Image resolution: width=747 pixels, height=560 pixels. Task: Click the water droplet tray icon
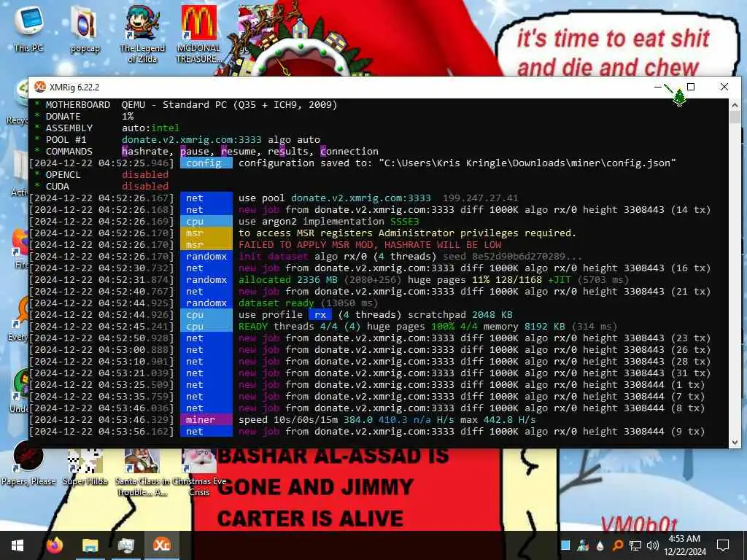click(x=600, y=545)
